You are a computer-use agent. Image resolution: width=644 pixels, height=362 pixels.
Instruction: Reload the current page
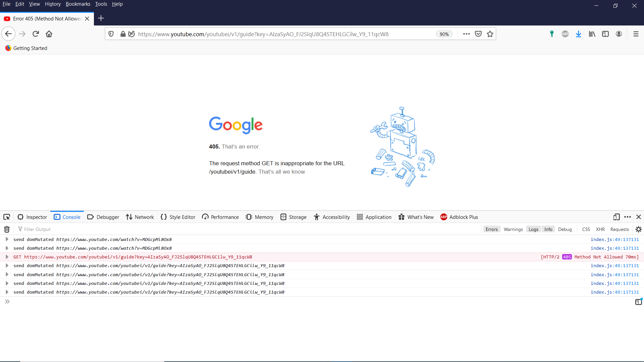[x=36, y=34]
